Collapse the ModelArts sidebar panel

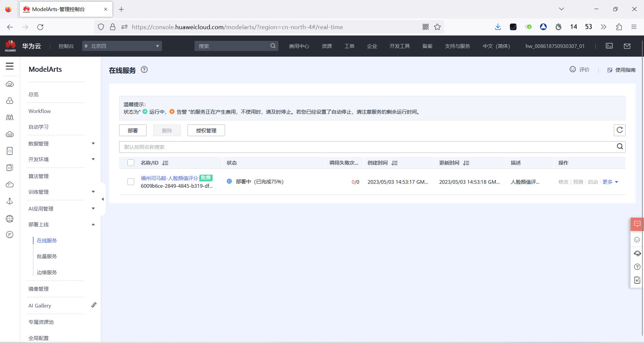[103, 199]
